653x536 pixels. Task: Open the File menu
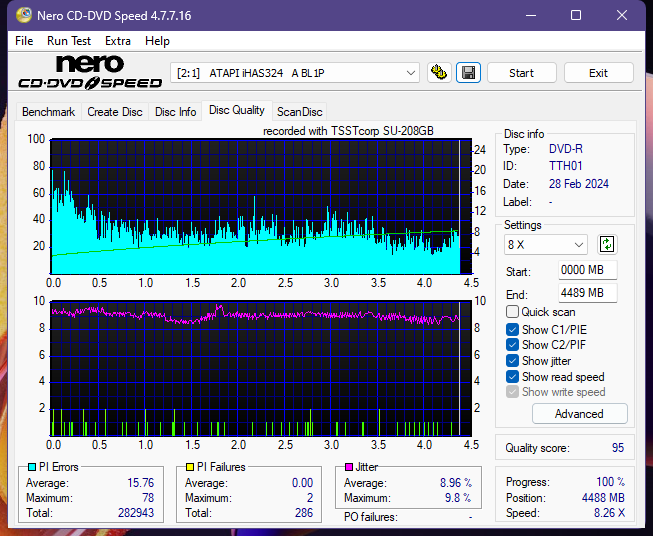tap(24, 41)
